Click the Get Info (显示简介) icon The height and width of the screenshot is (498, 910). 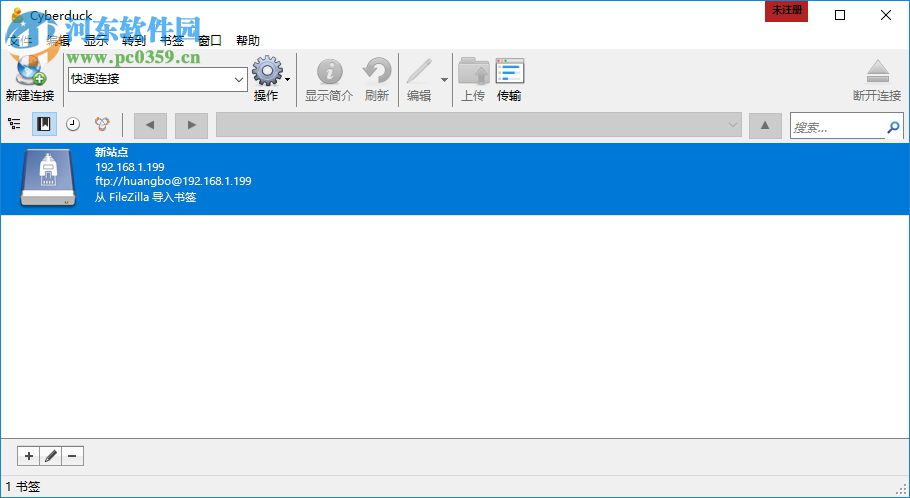(329, 72)
